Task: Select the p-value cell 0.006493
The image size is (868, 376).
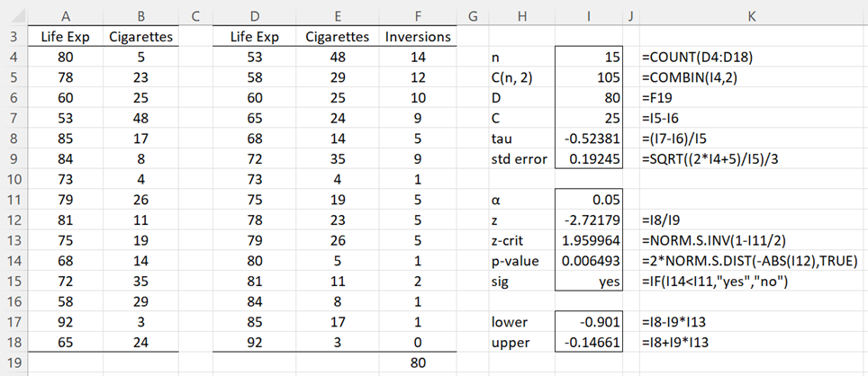Action: click(589, 261)
